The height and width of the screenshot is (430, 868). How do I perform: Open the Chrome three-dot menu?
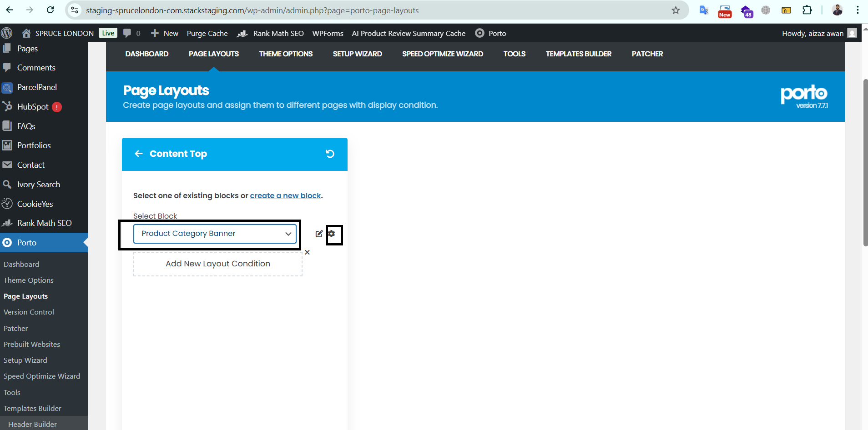coord(858,10)
